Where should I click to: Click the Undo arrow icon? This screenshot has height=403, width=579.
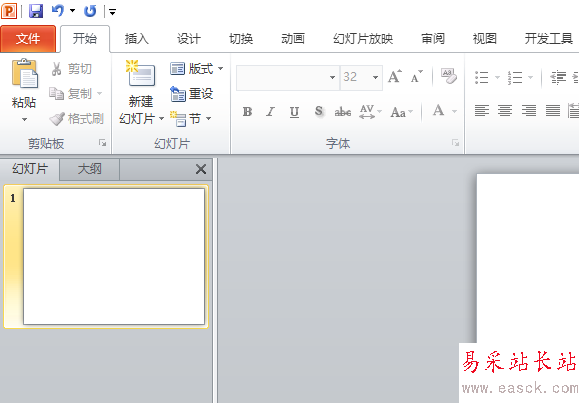58,11
